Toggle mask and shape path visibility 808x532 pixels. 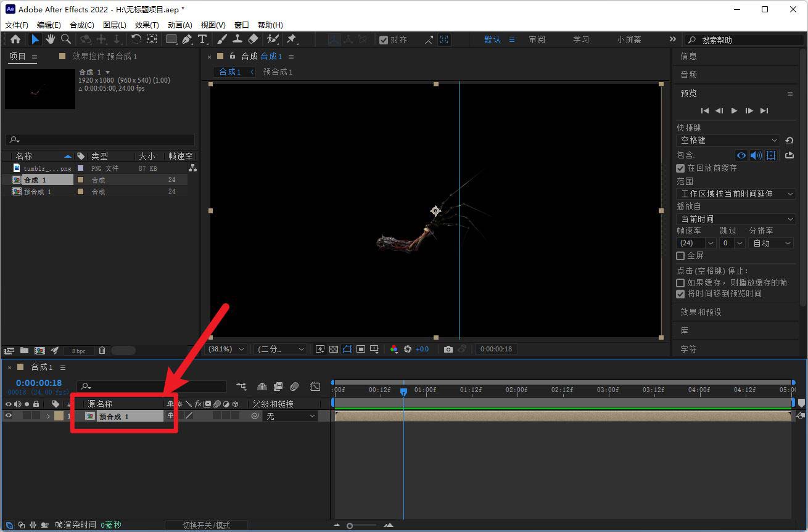coord(347,349)
